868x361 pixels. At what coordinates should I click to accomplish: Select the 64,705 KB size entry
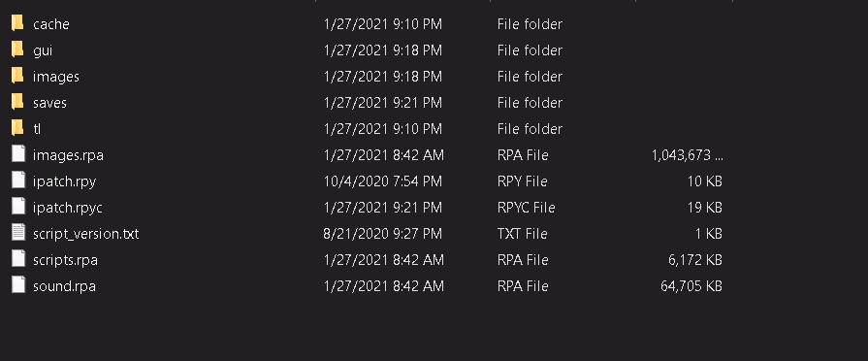point(691,286)
